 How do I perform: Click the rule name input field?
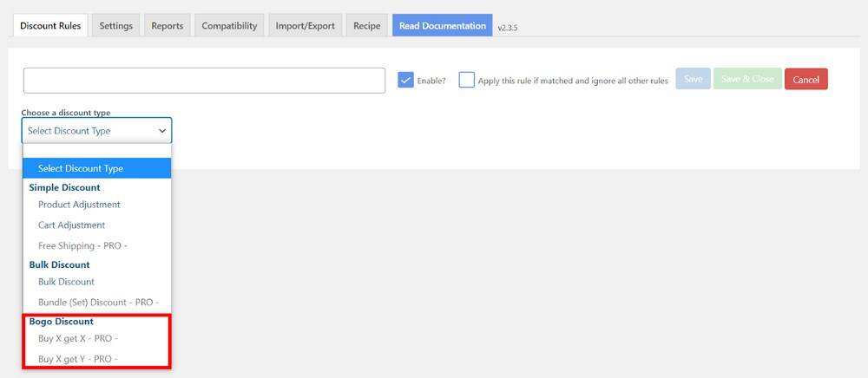click(204, 81)
